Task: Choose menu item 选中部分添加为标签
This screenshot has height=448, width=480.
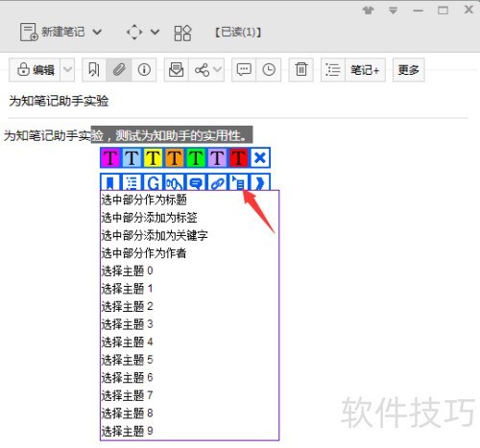Action: click(x=189, y=218)
